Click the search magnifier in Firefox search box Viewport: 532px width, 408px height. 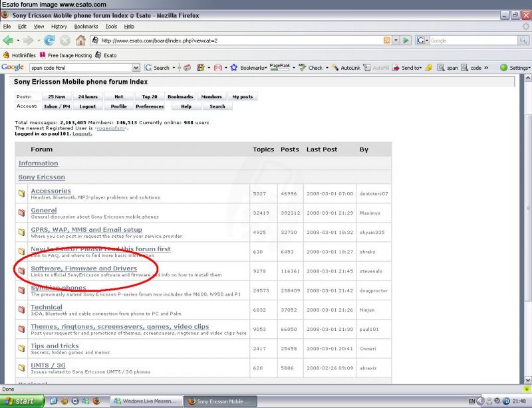[x=523, y=41]
